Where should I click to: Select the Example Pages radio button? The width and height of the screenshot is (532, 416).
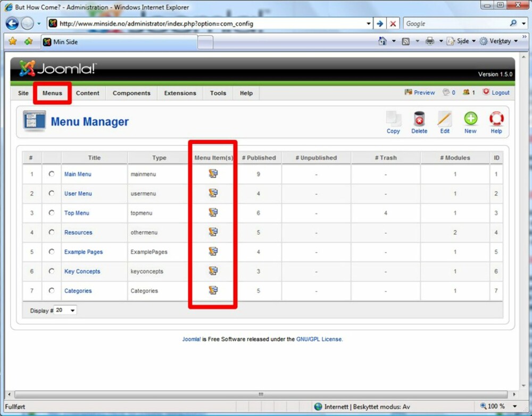pos(52,251)
